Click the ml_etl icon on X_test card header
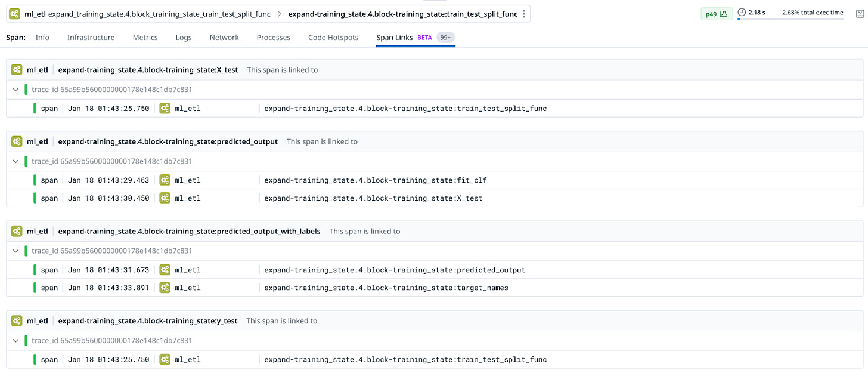868x376 pixels. (17, 70)
